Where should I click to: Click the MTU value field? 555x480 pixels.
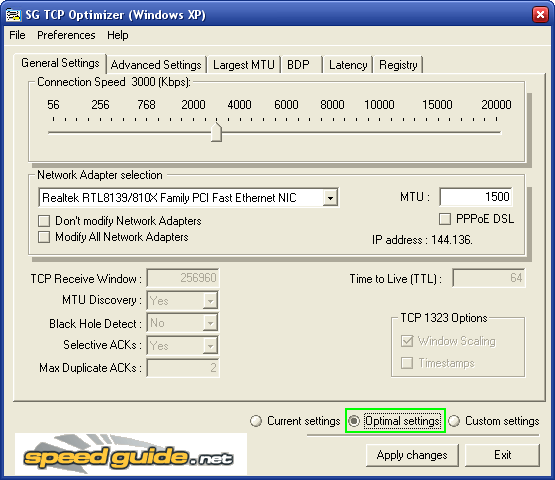[476, 196]
